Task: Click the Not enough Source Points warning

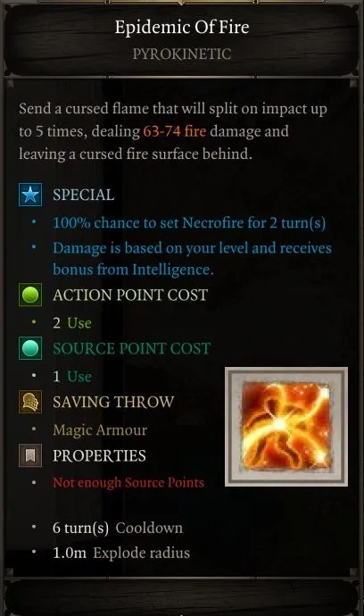Action: coord(128,482)
